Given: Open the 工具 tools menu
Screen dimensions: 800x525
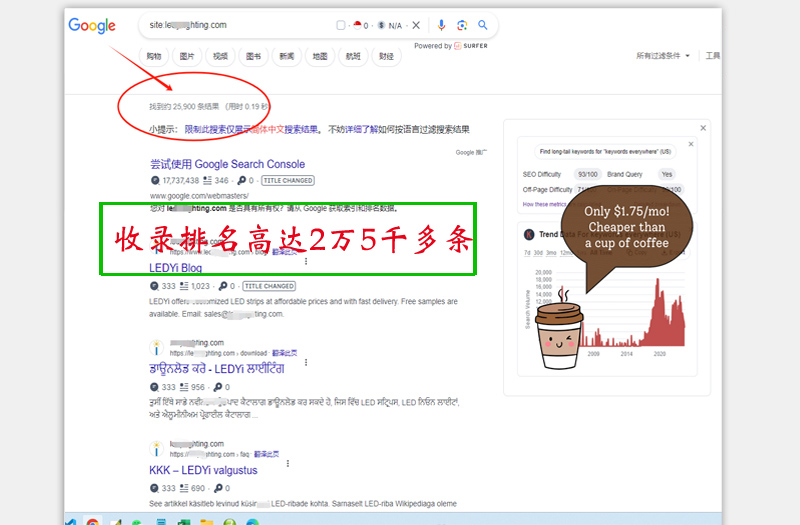Looking at the screenshot, I should pos(712,56).
